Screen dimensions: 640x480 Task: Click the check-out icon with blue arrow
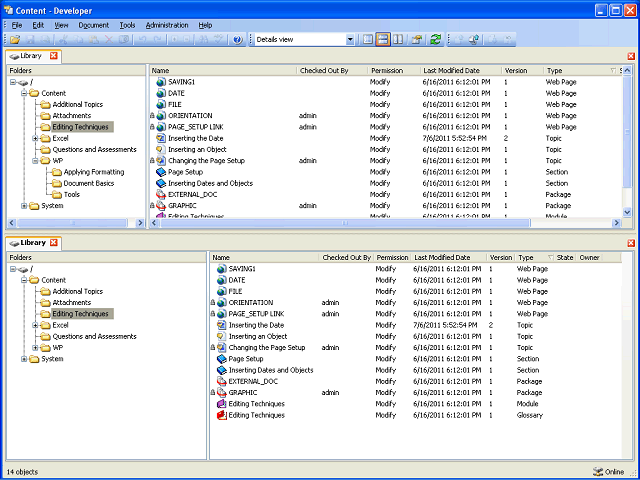tap(474, 40)
